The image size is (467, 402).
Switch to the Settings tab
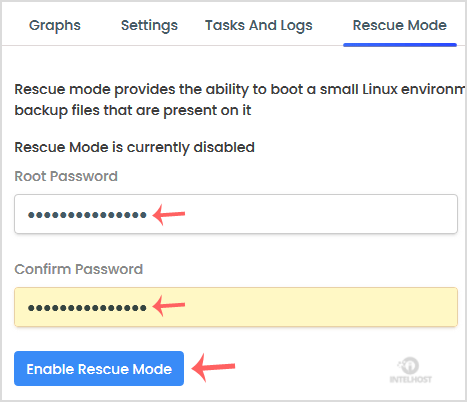pos(149,26)
